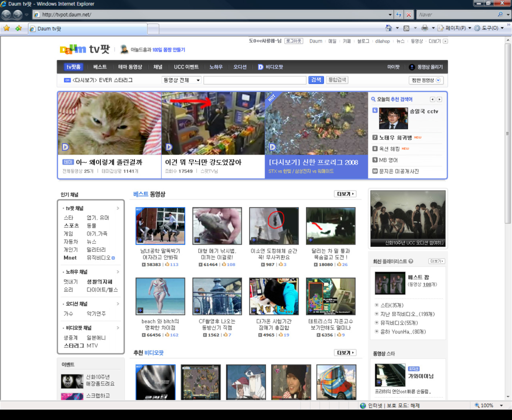Click 더보기 next to 베스트 동영상
Viewport: 512px width, 420px height.
click(345, 194)
